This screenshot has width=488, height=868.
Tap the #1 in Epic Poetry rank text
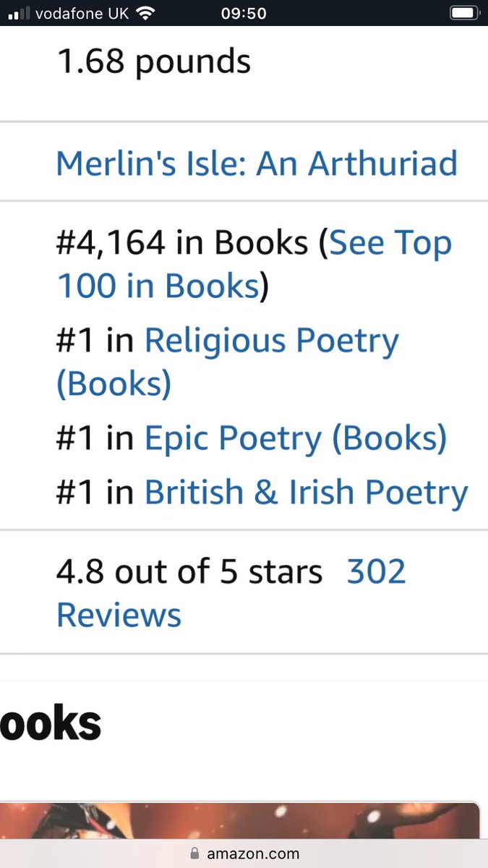tap(252, 439)
